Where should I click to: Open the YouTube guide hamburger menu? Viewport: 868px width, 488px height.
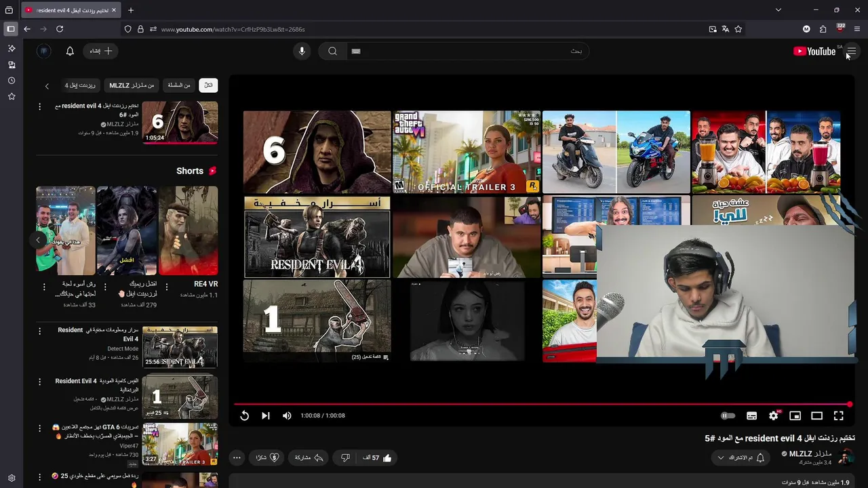[x=852, y=52]
